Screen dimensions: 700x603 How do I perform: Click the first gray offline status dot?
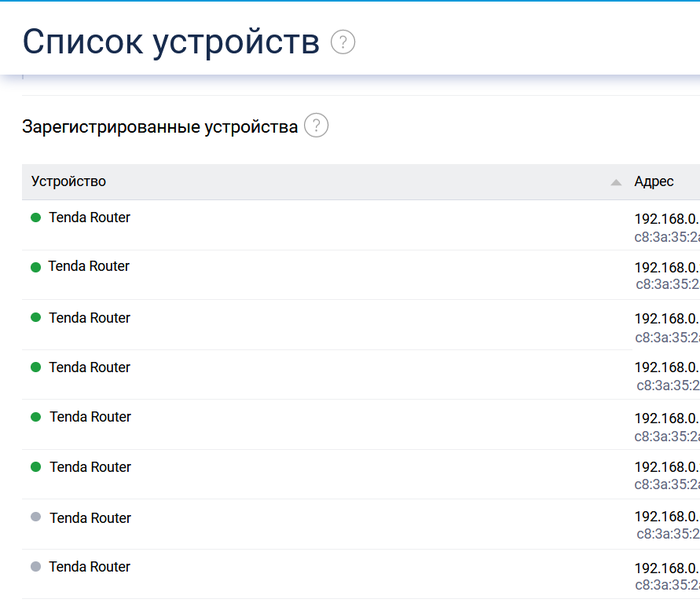[36, 517]
